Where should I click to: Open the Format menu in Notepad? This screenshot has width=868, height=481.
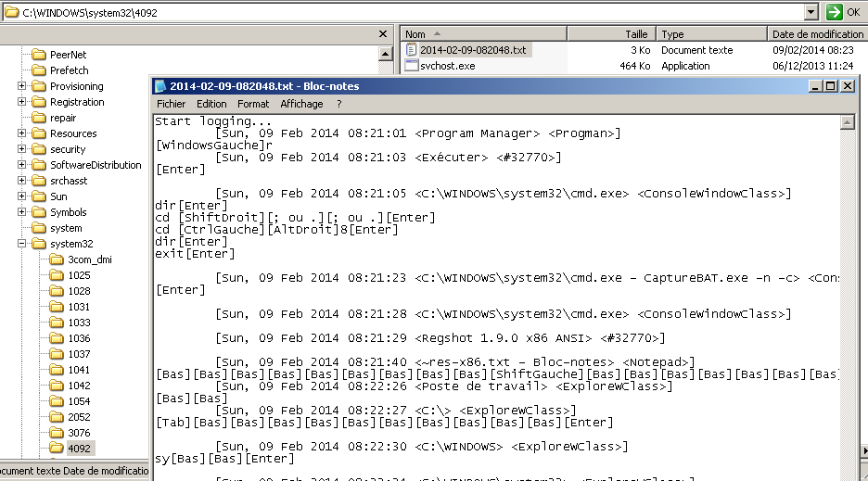click(x=253, y=104)
